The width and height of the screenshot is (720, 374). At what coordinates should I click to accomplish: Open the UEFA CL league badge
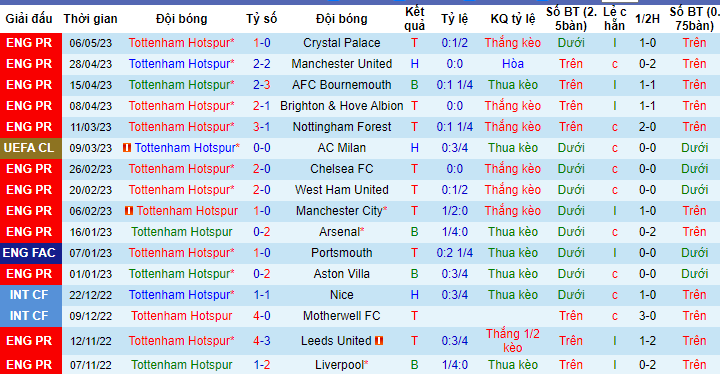coord(29,148)
